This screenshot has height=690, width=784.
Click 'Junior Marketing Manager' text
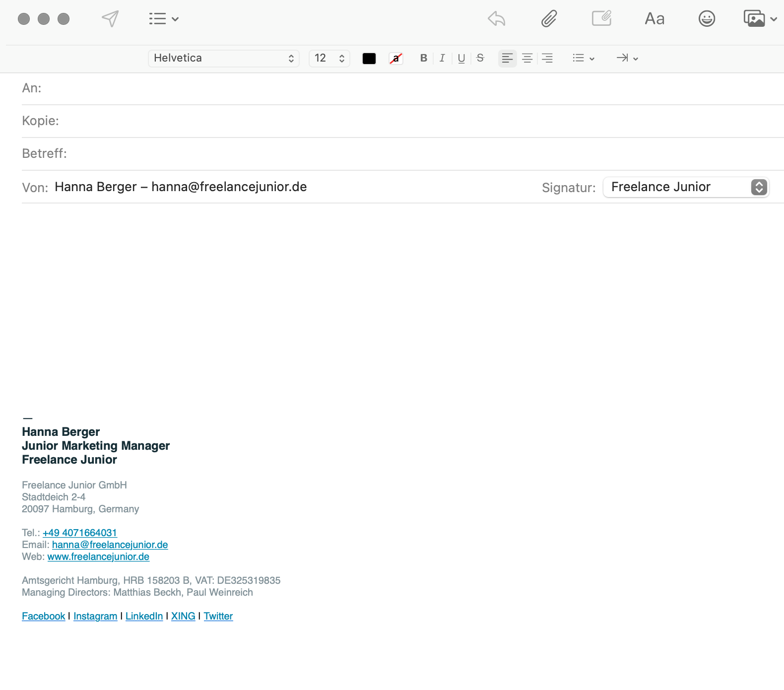point(96,446)
